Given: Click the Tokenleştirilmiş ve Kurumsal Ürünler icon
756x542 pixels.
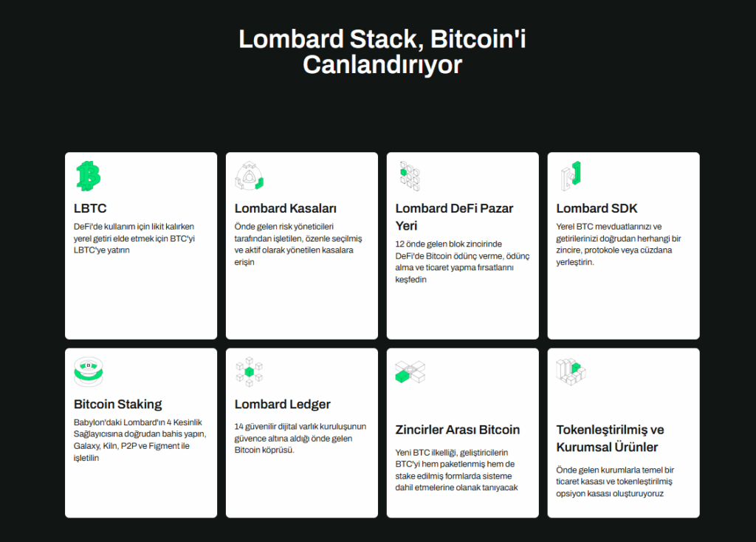Looking at the screenshot, I should tap(570, 372).
